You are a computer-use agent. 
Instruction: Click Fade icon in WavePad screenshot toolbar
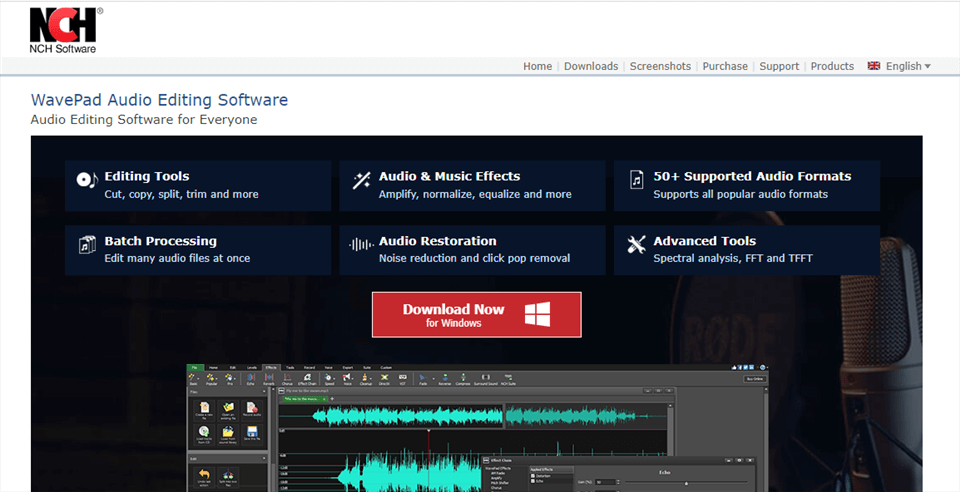click(x=423, y=379)
